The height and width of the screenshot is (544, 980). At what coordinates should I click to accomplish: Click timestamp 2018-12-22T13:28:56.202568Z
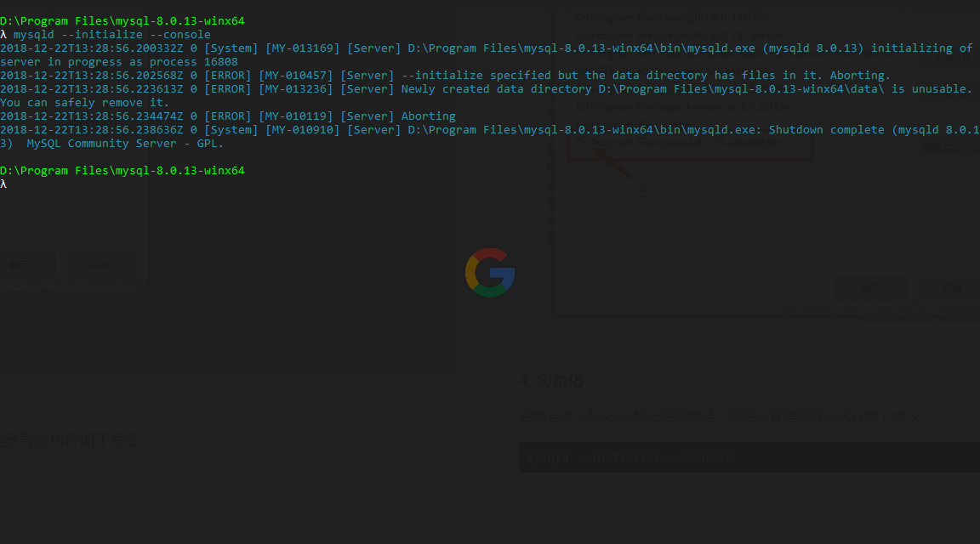tap(92, 76)
